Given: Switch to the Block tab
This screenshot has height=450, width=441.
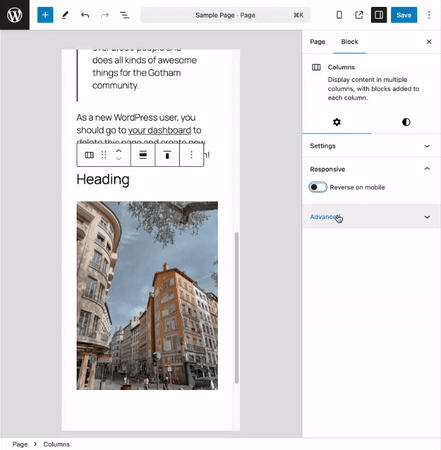Looking at the screenshot, I should (349, 42).
